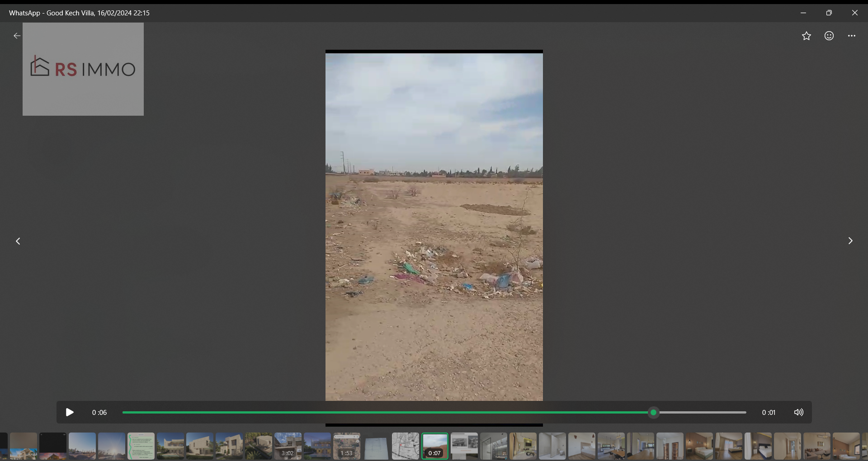This screenshot has width=868, height=461.
Task: Show the next media item
Action: tap(850, 241)
